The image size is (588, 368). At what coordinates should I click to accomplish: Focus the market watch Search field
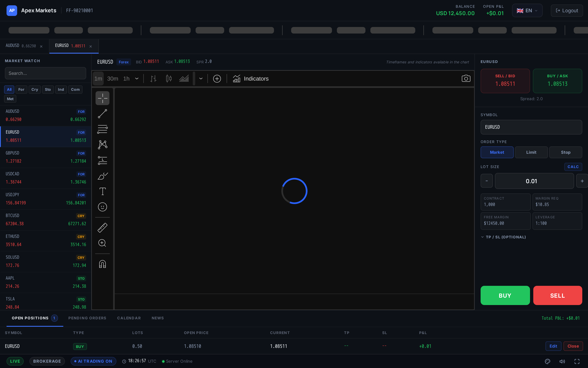pos(46,73)
